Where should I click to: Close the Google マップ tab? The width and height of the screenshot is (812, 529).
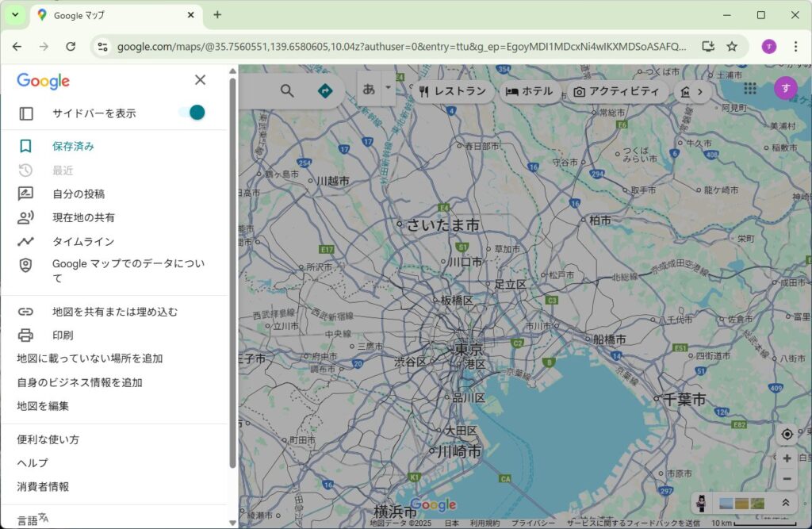click(x=190, y=15)
